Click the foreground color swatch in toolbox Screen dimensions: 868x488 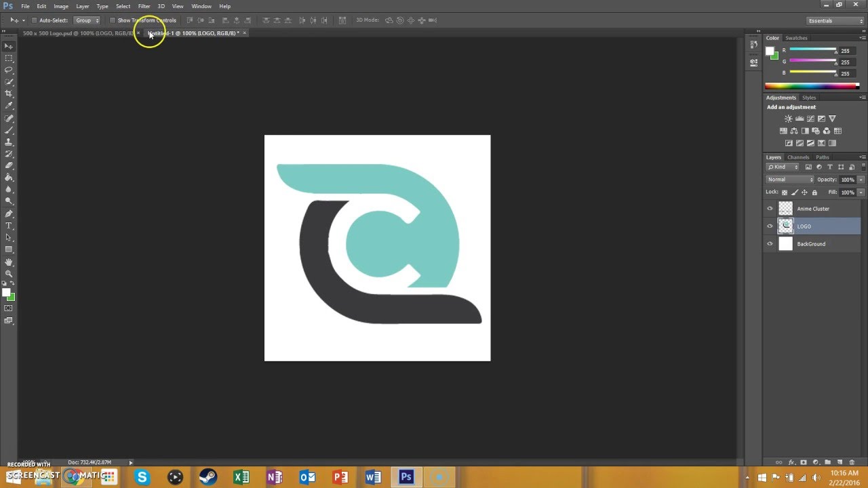tap(6, 293)
